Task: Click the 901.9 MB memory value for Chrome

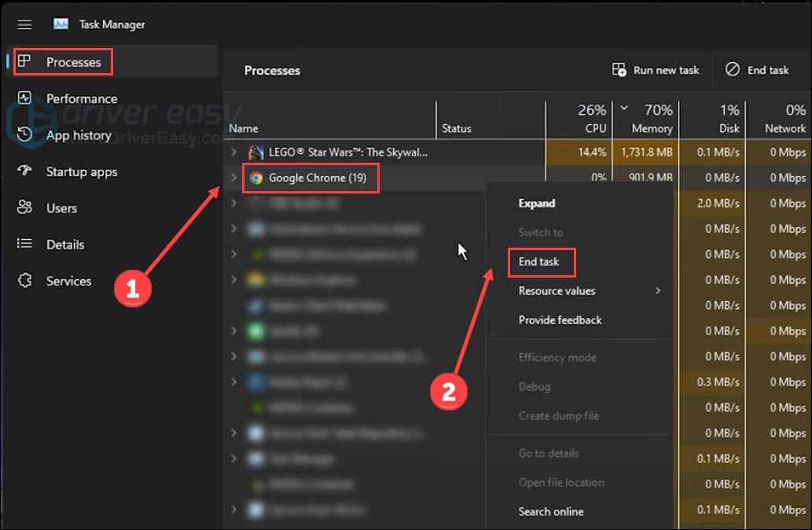Action: [x=650, y=177]
